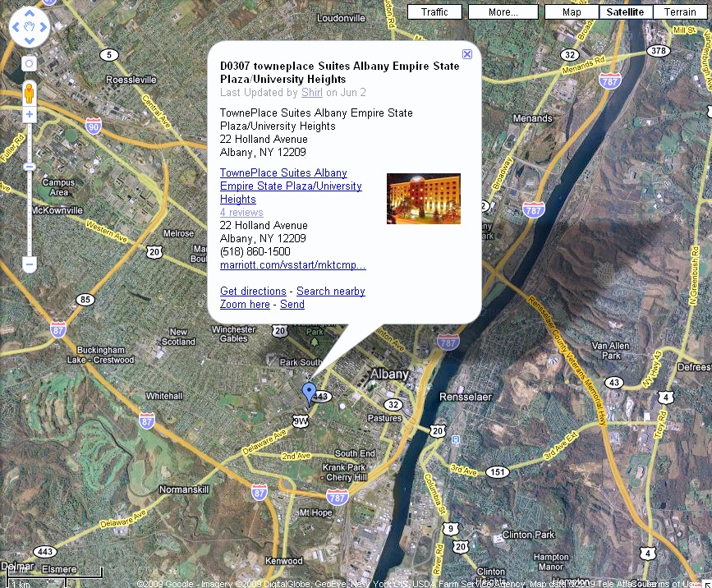Toggle the Traffic layer
Screen dimensions: 712x588
[x=434, y=12]
